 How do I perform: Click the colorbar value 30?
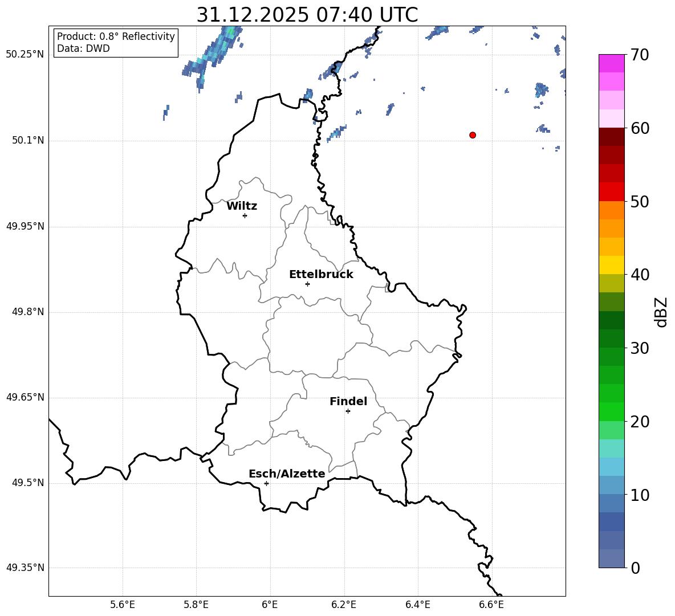coord(640,348)
